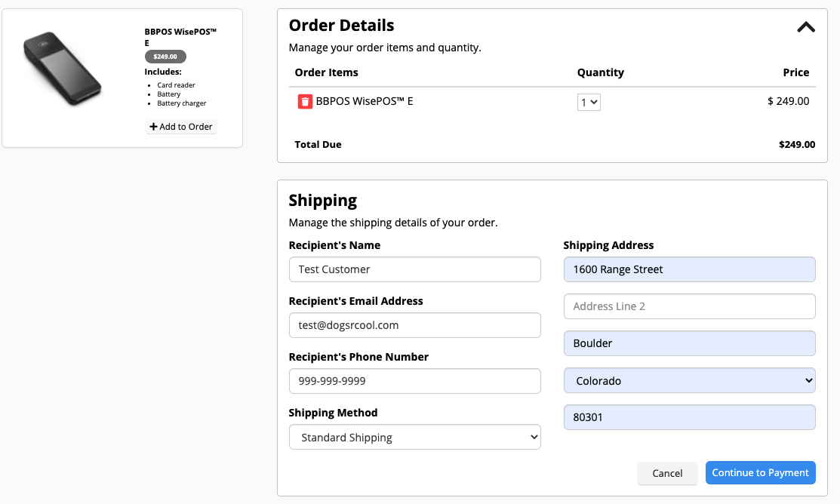Open the quantity dropdown for BBPOS WisePOS E
Screen dimensions: 840x504
[x=589, y=103]
